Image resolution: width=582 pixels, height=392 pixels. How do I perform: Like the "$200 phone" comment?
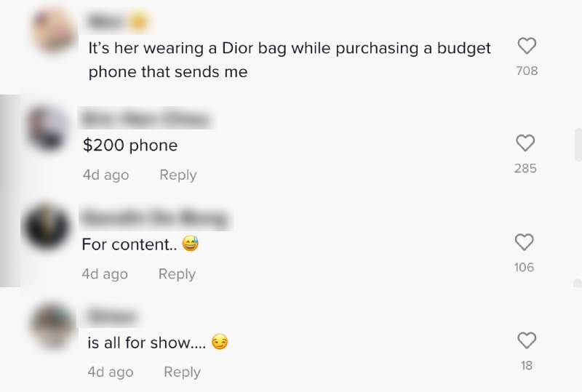[525, 143]
